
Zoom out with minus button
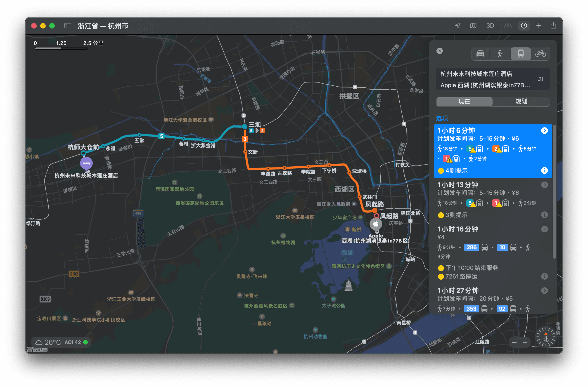coord(514,342)
